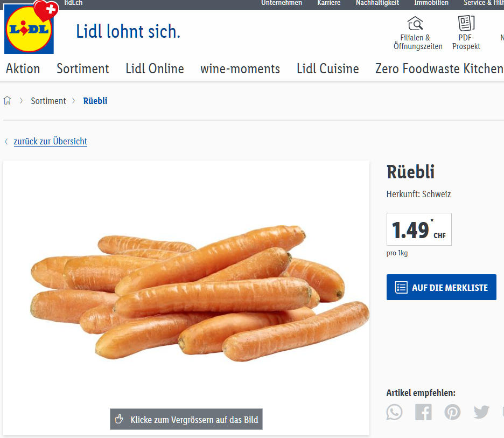This screenshot has width=504, height=438.
Task: Share the article on Twitter
Action: point(481,412)
